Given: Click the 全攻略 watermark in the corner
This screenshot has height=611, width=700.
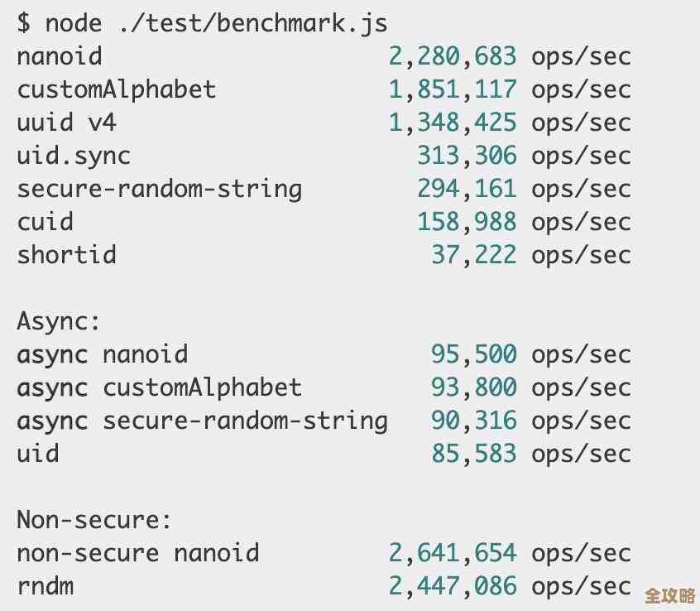Looking at the screenshot, I should (x=669, y=595).
